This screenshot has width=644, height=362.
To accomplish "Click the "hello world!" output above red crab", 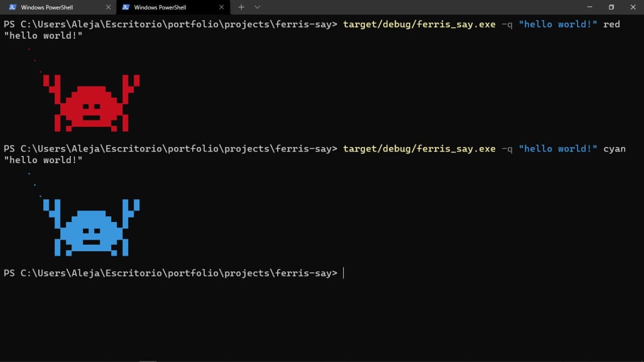I will pyautogui.click(x=43, y=36).
